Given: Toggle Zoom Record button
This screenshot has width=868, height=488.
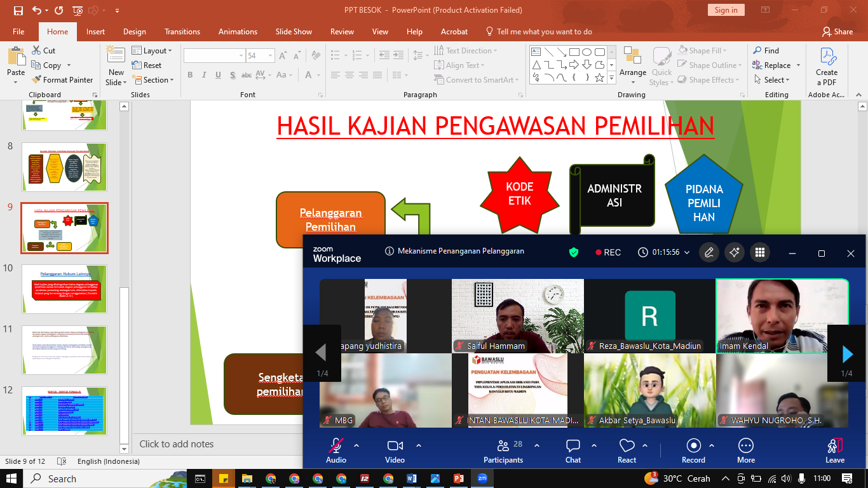Looking at the screenshot, I should tap(693, 451).
